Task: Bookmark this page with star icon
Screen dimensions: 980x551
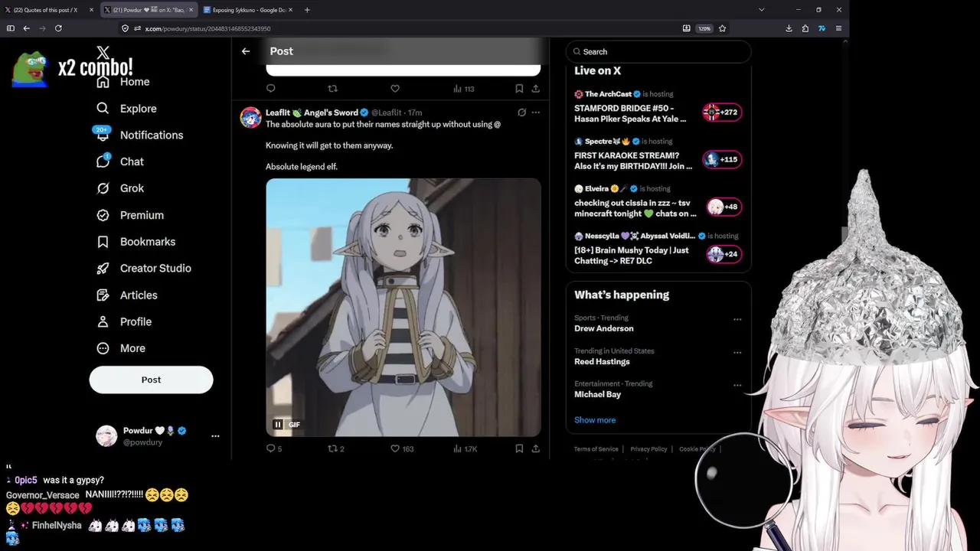Action: click(722, 28)
